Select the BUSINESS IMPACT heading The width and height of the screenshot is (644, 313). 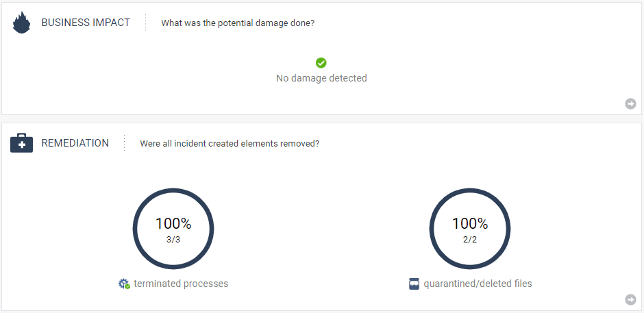click(86, 23)
